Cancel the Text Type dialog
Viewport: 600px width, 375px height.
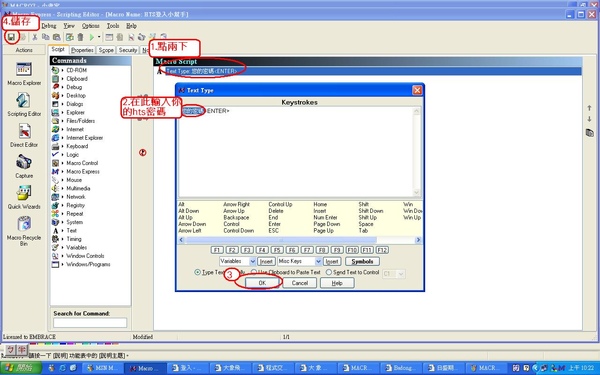(x=300, y=283)
